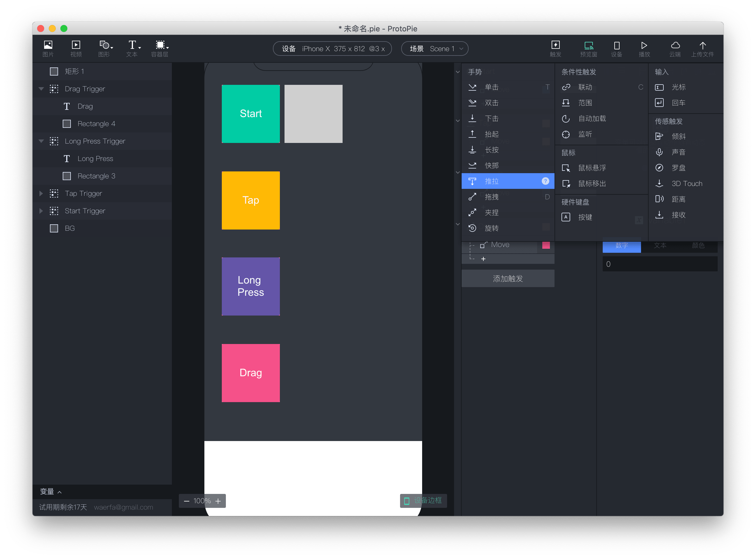Click the 播放 play button

[645, 49]
